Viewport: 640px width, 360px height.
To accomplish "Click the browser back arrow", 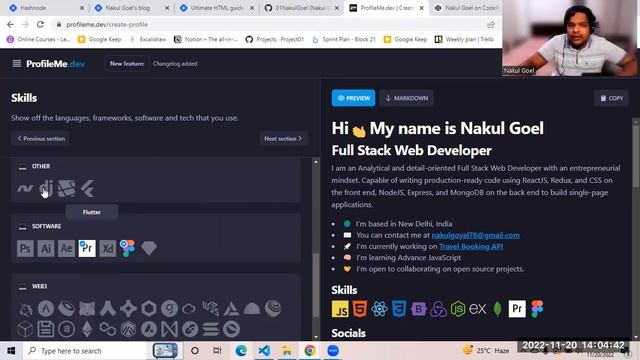I will tap(10, 24).
